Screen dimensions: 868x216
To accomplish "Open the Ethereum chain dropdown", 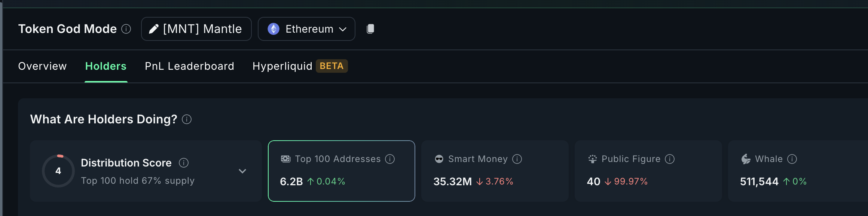I will click(x=306, y=29).
